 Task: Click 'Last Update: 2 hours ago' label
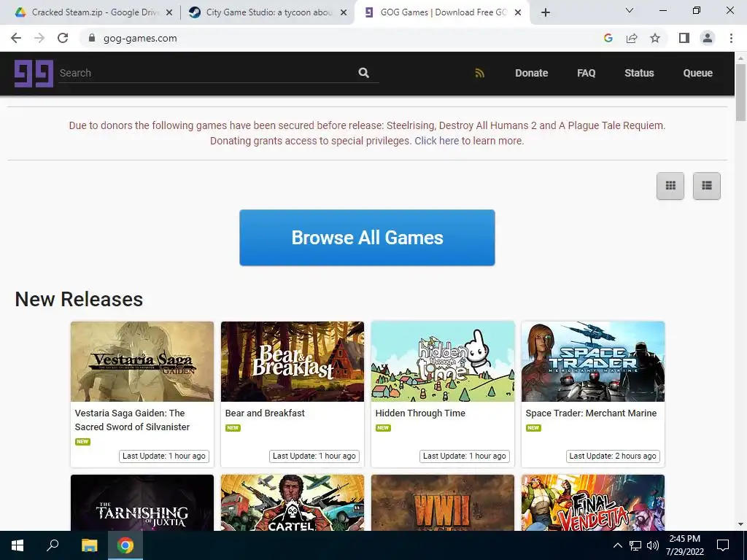pyautogui.click(x=613, y=456)
